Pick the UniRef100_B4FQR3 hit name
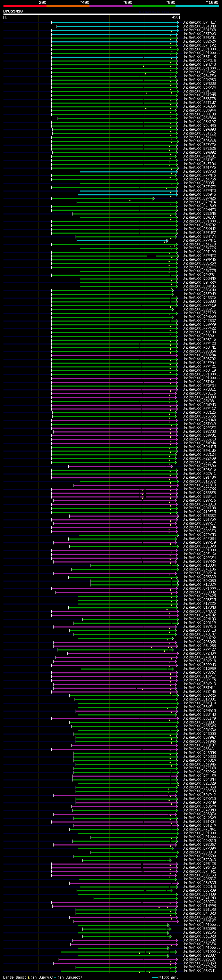Image resolution: width=222 pixels, height=980 pixels. click(x=199, y=913)
